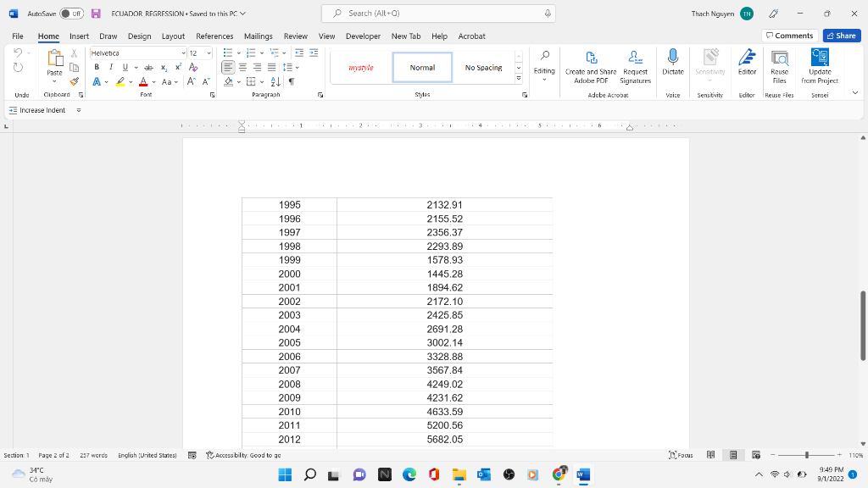Open the Review tab
This screenshot has height=488, width=868.
(296, 36)
